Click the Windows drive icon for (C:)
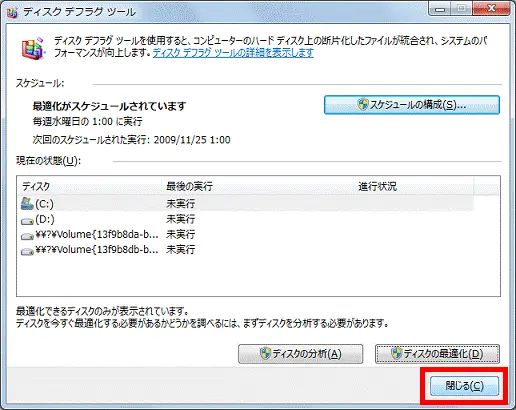Screen dimensions: 516x410 tap(27, 203)
